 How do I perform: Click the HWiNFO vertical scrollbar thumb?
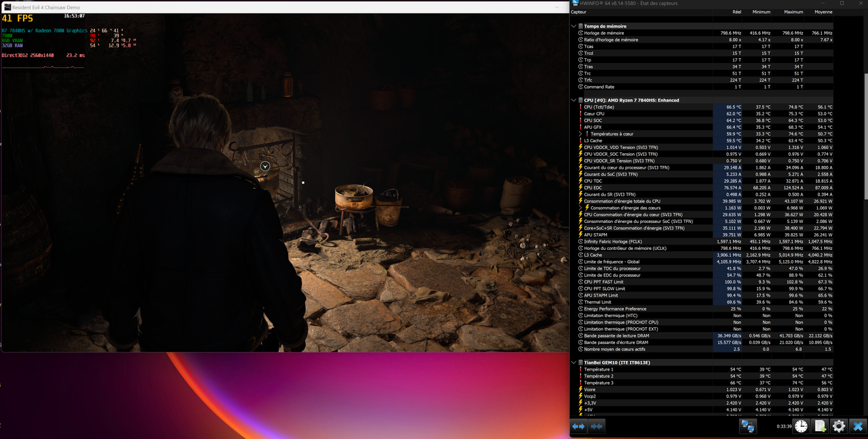click(865, 135)
